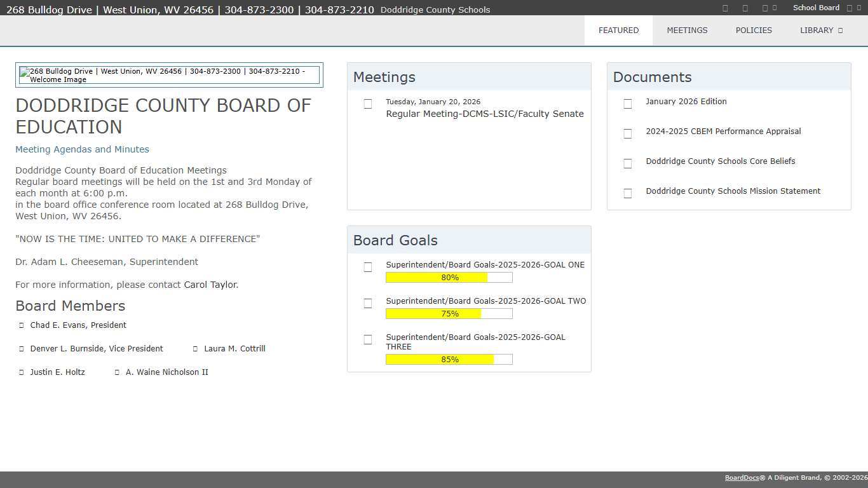This screenshot has height=488, width=868.
Task: Click the icon beside Mission Statement document
Action: (628, 193)
